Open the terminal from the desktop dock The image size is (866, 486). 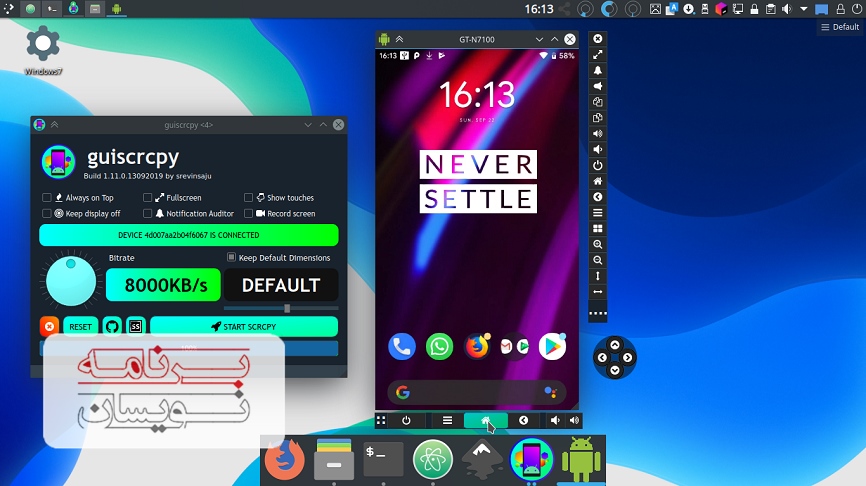[383, 459]
